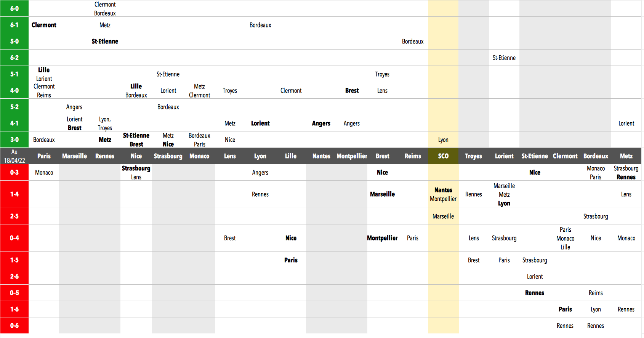Select Lorient in the 2-6 row
This screenshot has height=338, width=644.
[x=535, y=276]
